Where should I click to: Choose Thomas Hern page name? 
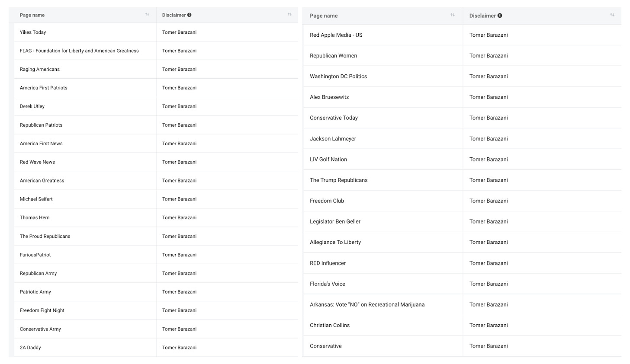pyautogui.click(x=35, y=218)
